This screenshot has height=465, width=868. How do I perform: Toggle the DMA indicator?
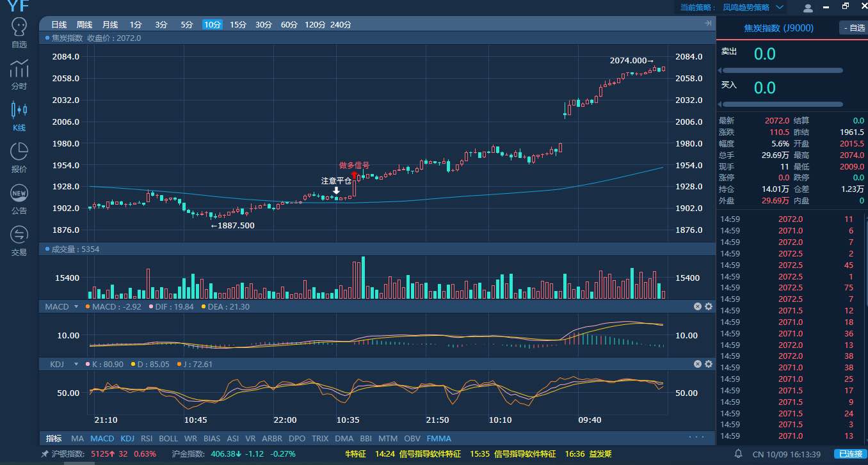(x=344, y=439)
